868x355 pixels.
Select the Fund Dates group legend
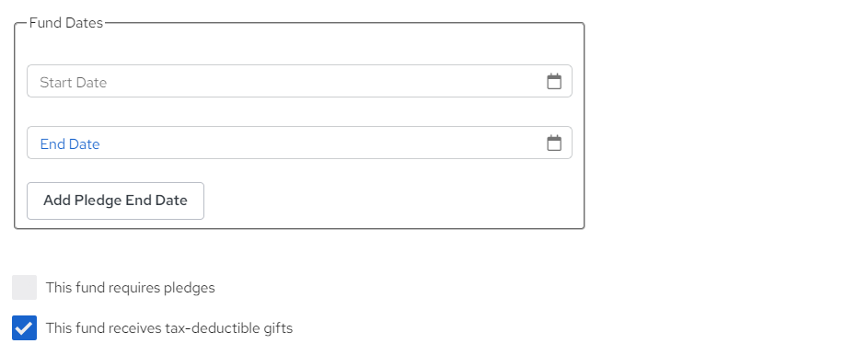click(x=66, y=23)
